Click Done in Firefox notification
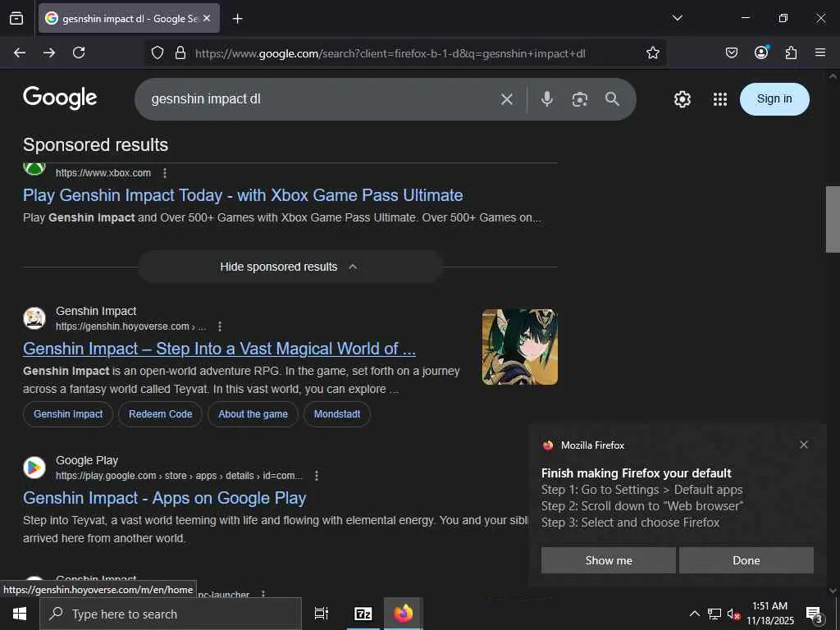Viewport: 840px width, 630px height. pyautogui.click(x=746, y=560)
